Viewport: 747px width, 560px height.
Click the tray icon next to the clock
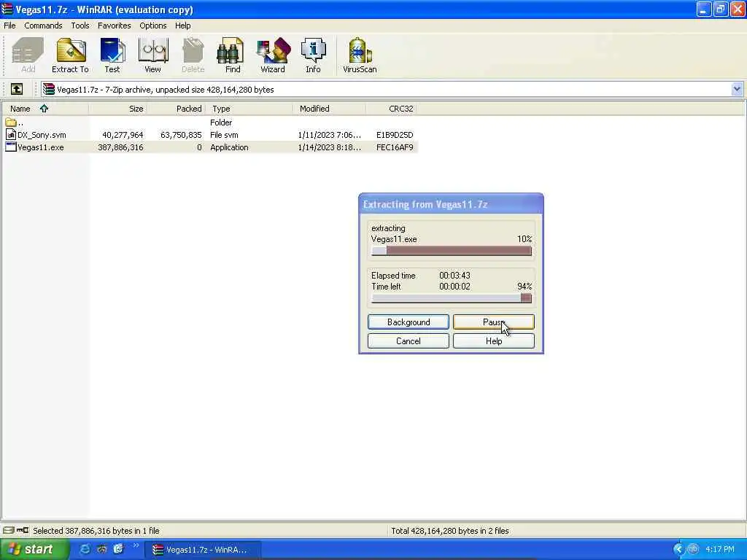pos(693,549)
